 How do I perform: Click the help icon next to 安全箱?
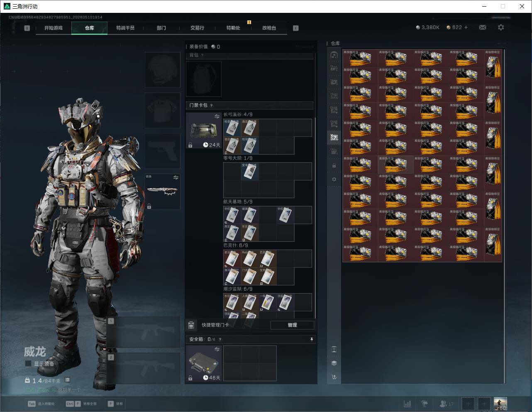220,339
